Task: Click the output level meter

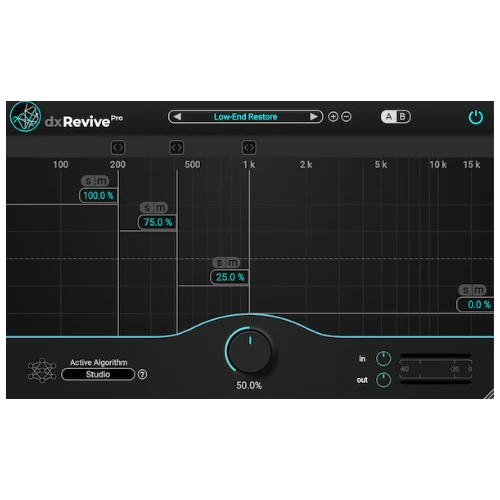Action: coord(435,382)
